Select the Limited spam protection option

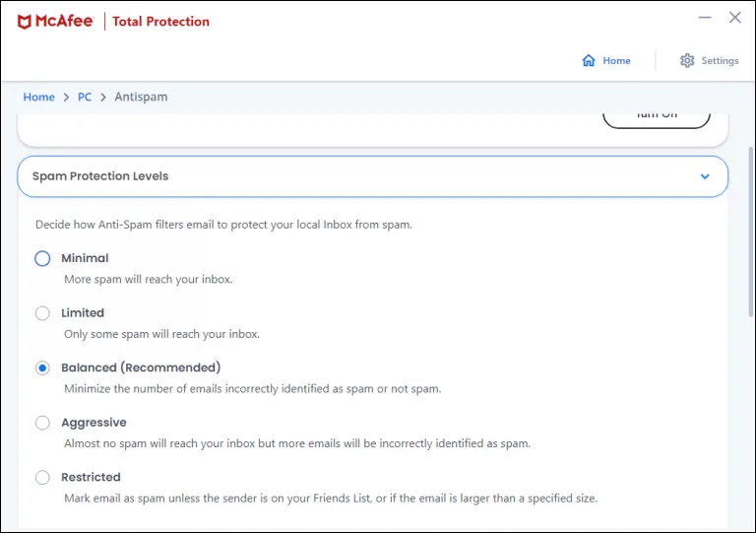point(42,313)
